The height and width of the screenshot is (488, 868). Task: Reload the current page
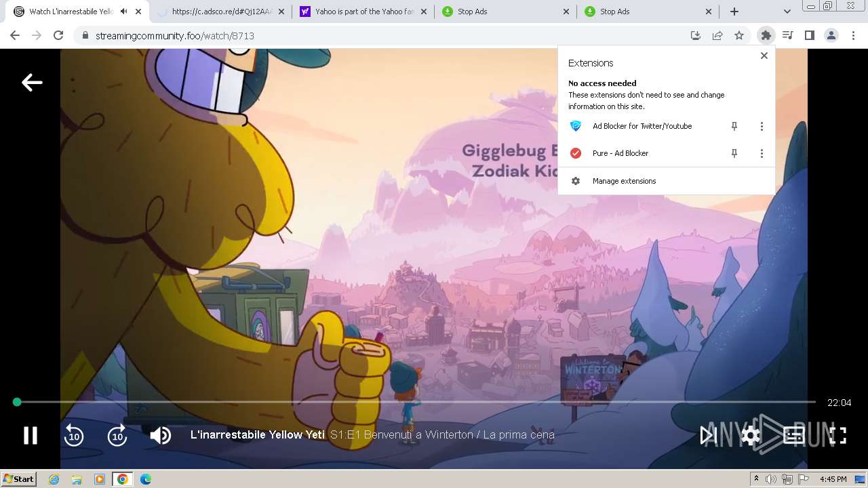point(58,35)
